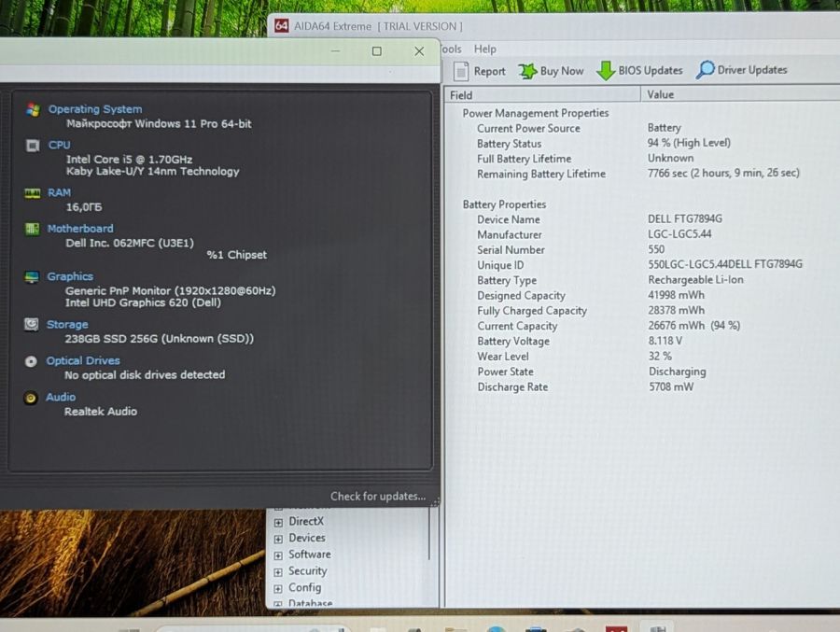The width and height of the screenshot is (840, 632).
Task: Click the green BIOS Updates arrow icon
Action: coord(606,70)
